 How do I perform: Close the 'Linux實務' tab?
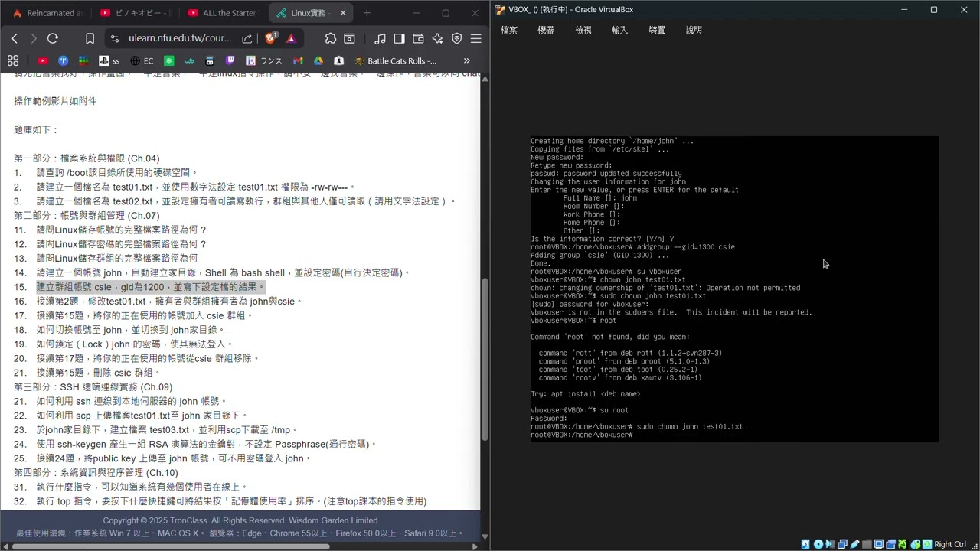(x=343, y=13)
